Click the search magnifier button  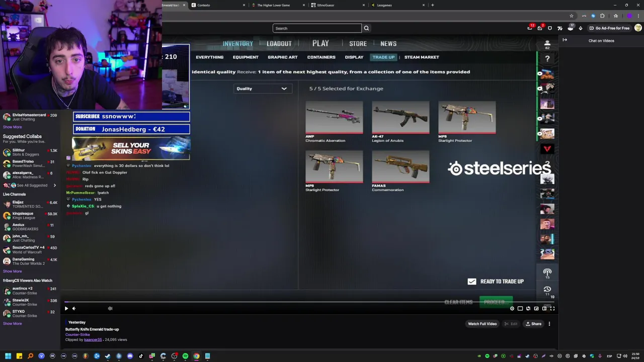[366, 28]
